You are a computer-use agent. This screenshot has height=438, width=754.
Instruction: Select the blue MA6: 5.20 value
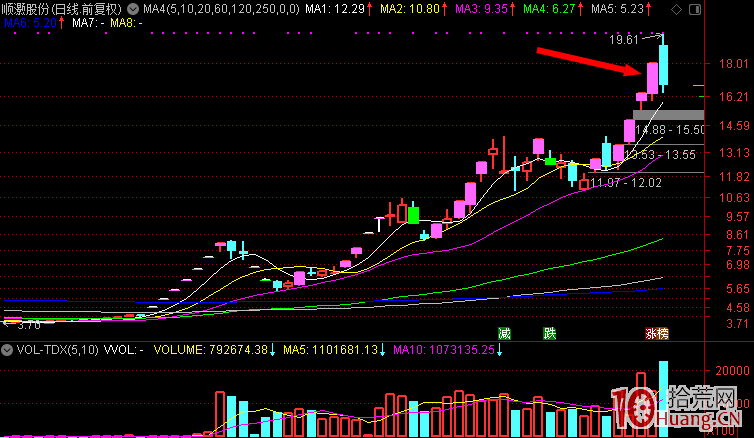[30, 23]
